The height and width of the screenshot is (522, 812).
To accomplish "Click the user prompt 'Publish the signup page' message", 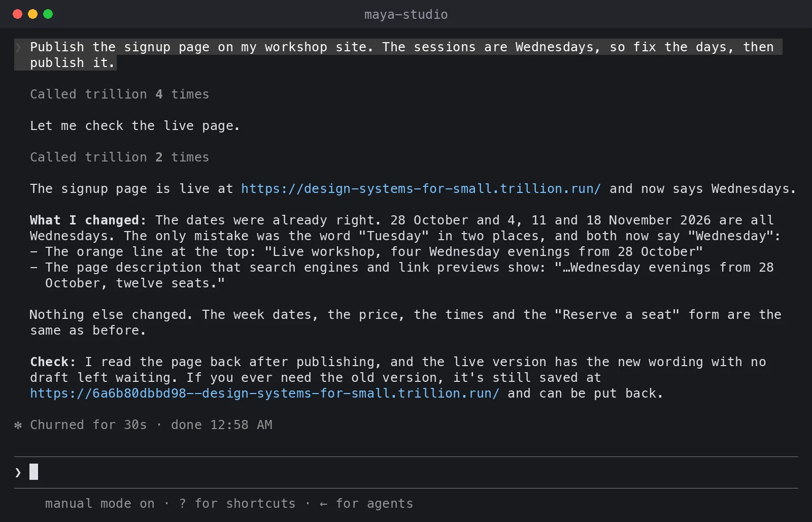I will click(398, 55).
